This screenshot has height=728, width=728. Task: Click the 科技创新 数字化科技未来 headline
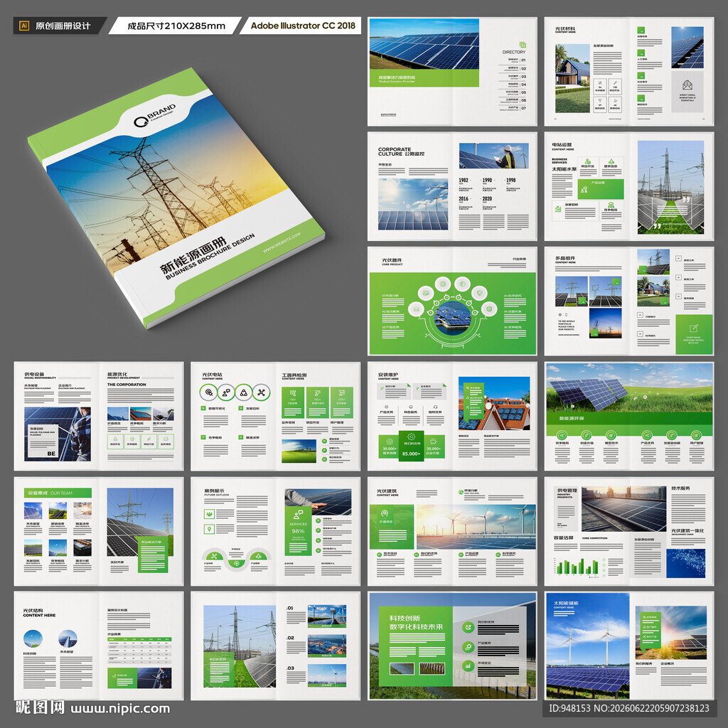click(416, 622)
